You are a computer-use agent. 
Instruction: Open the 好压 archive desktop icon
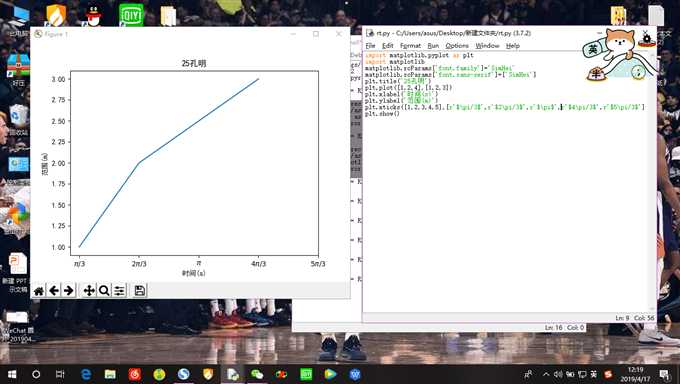point(18,66)
